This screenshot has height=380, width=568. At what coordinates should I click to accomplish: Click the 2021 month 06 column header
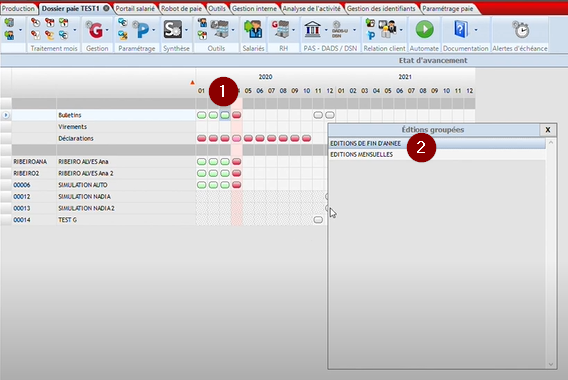400,91
